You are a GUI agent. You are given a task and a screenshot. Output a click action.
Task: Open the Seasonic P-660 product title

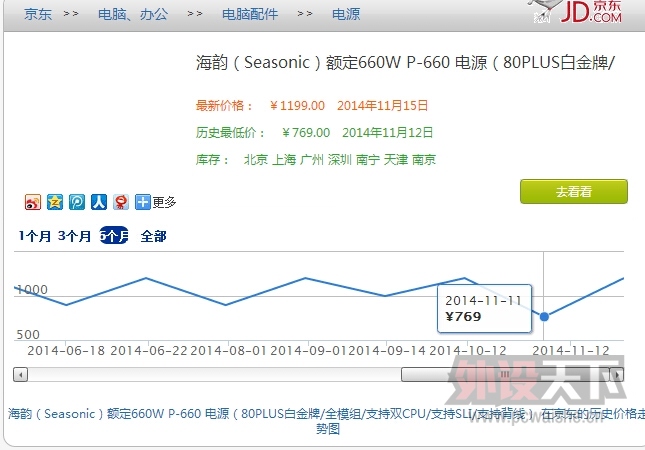[x=405, y=63]
